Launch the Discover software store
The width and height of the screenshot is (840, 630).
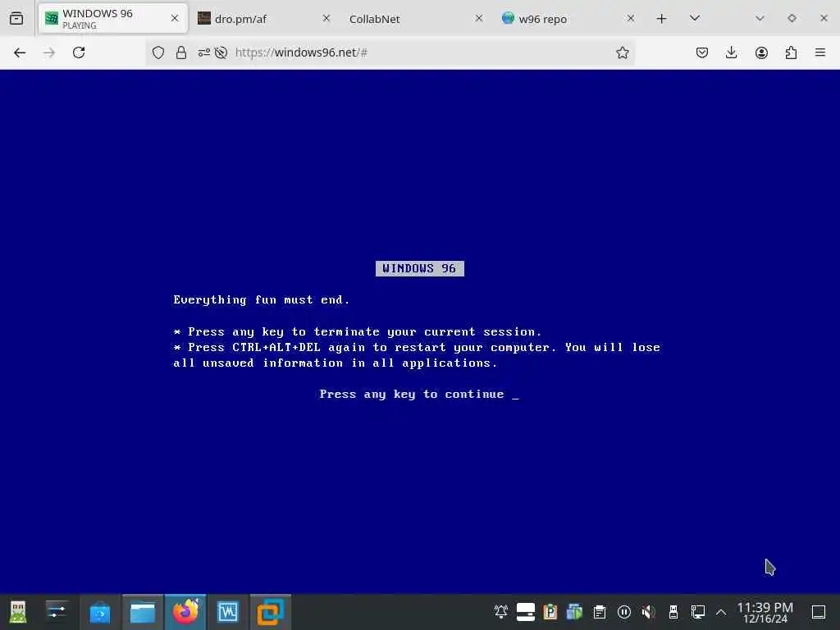point(99,612)
